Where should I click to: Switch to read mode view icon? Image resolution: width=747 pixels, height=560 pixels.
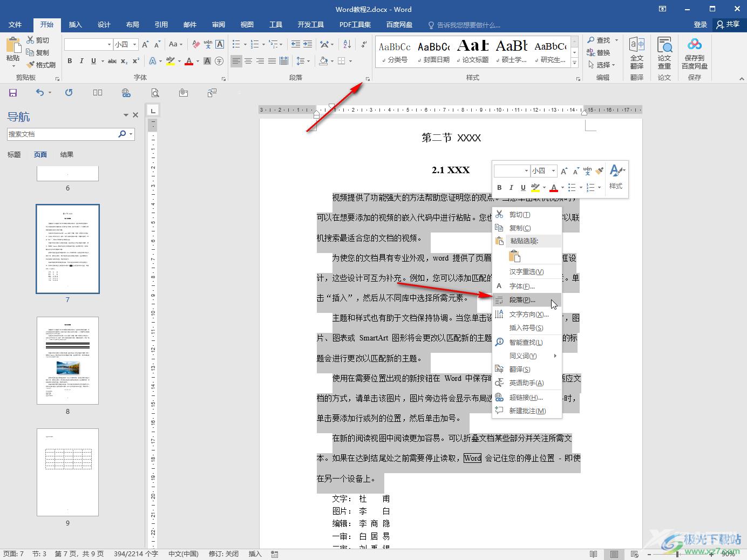593,554
